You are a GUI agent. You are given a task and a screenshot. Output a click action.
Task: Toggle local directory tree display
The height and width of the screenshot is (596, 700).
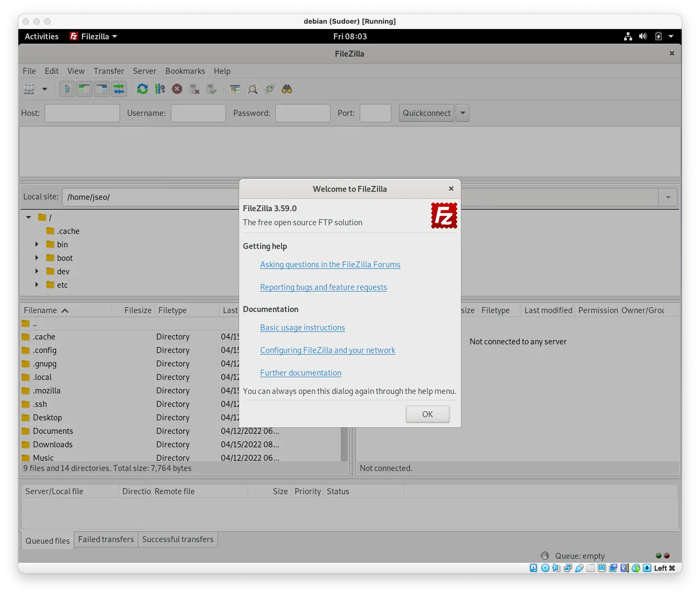click(85, 89)
